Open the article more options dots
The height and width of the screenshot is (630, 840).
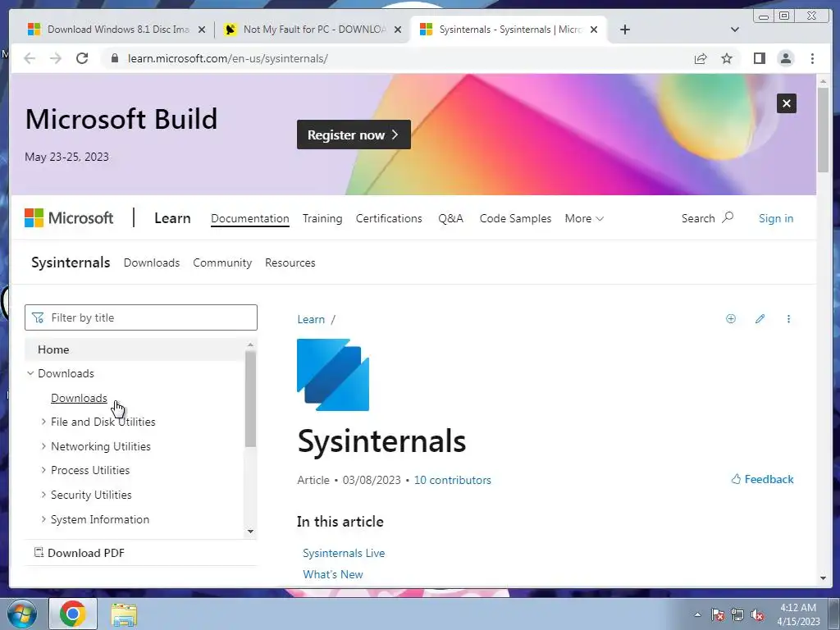click(x=788, y=319)
